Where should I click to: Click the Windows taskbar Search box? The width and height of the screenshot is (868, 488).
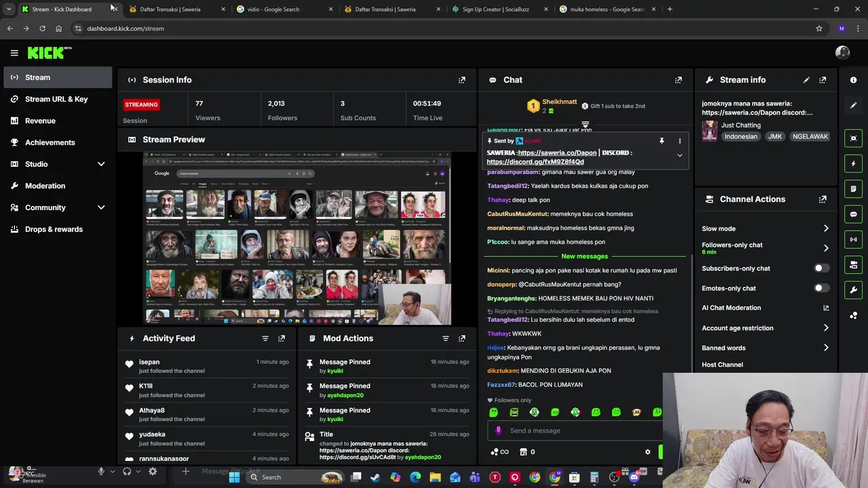point(295,477)
